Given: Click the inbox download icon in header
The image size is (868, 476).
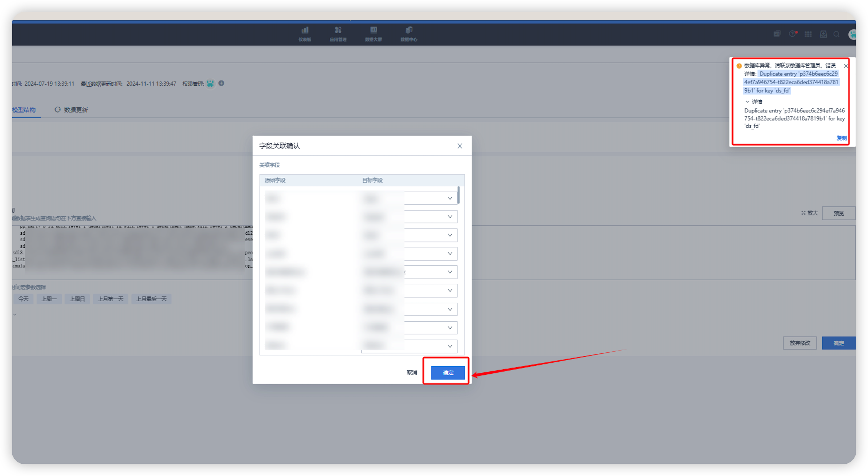Looking at the screenshot, I should coord(823,34).
